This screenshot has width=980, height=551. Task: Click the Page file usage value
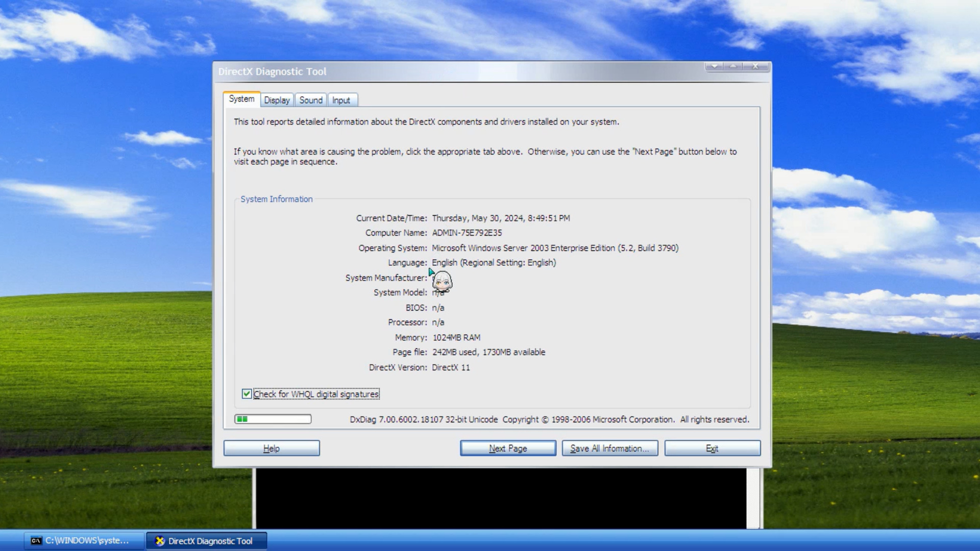[488, 353]
